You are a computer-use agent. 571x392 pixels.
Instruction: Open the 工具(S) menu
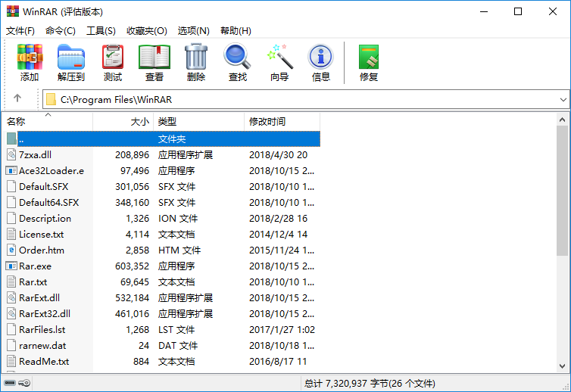tap(101, 31)
